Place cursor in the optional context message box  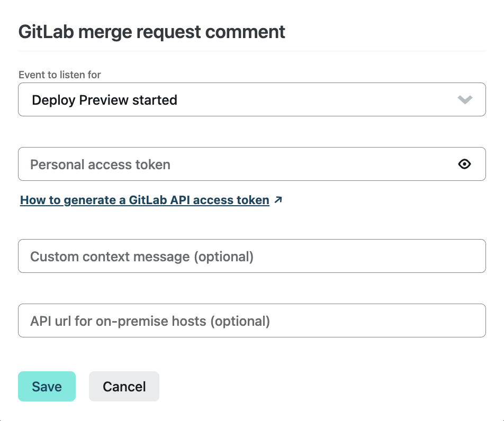(x=251, y=256)
